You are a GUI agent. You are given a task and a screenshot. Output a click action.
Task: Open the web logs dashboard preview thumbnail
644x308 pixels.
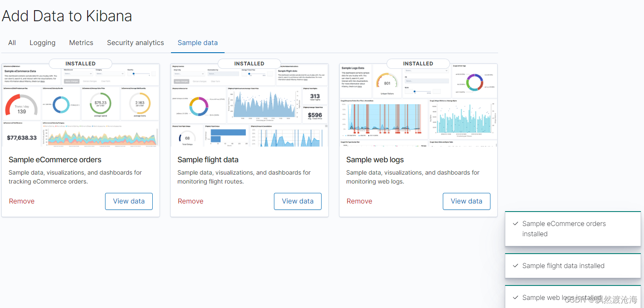coord(418,105)
